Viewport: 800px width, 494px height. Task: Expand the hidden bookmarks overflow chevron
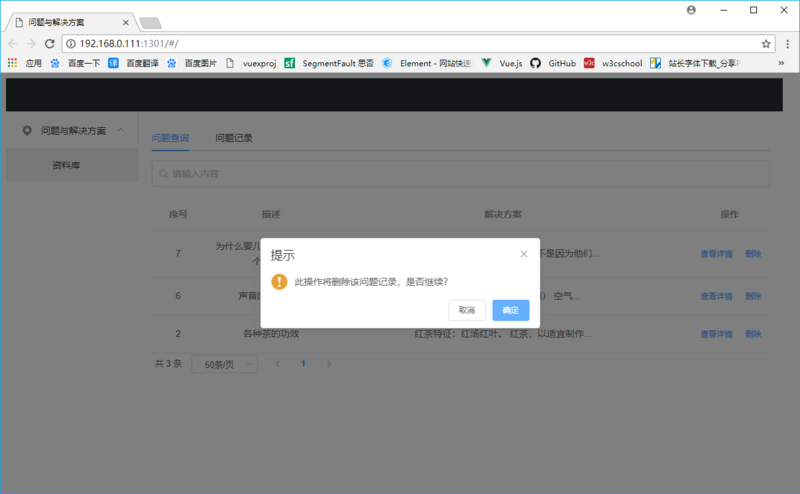(x=781, y=63)
